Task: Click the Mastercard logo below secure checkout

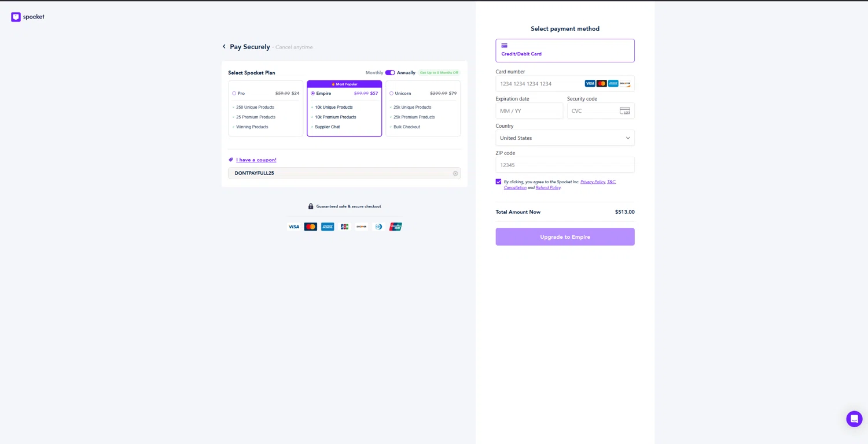Action: click(311, 227)
